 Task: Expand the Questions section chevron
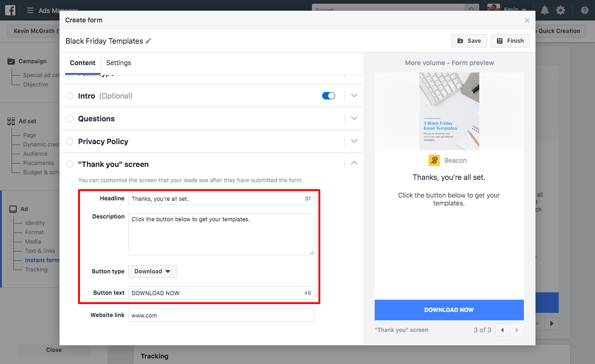(x=354, y=119)
